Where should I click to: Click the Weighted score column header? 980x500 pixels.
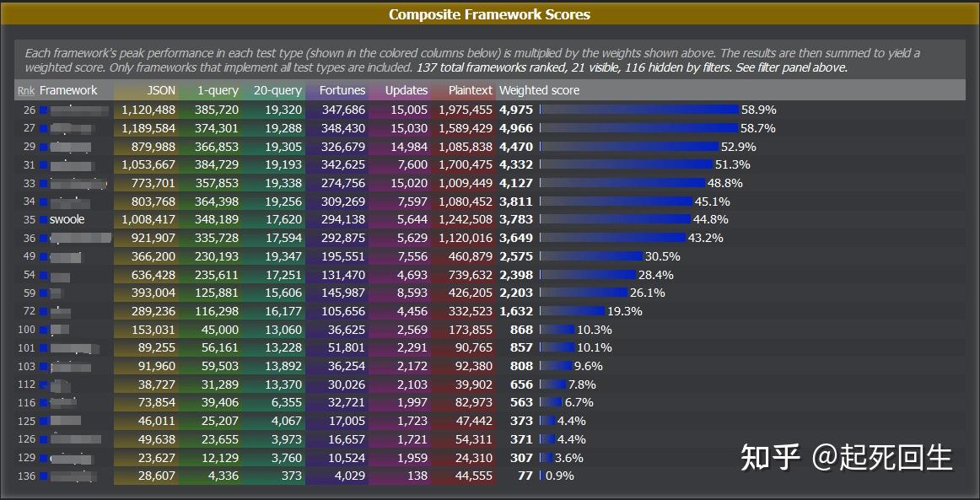(x=539, y=90)
